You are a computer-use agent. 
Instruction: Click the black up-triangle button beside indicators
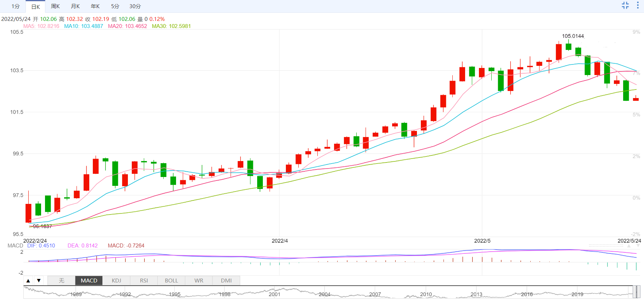pyautogui.click(x=28, y=281)
